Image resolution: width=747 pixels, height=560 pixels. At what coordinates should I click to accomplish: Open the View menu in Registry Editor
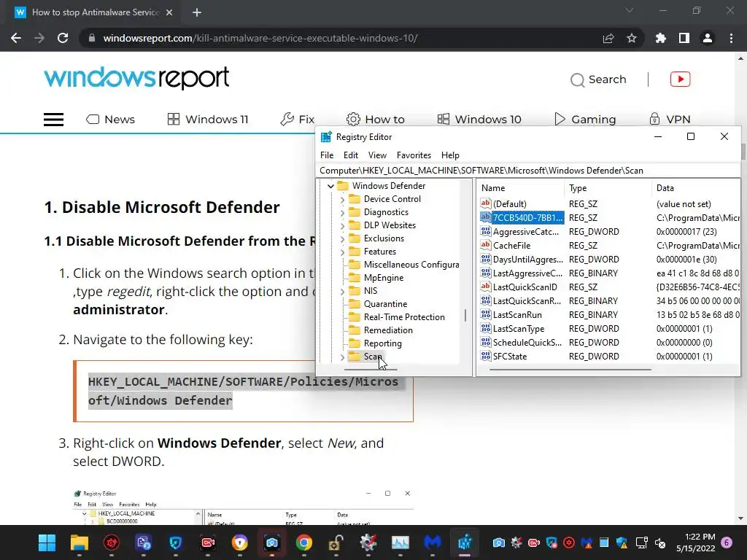click(377, 155)
